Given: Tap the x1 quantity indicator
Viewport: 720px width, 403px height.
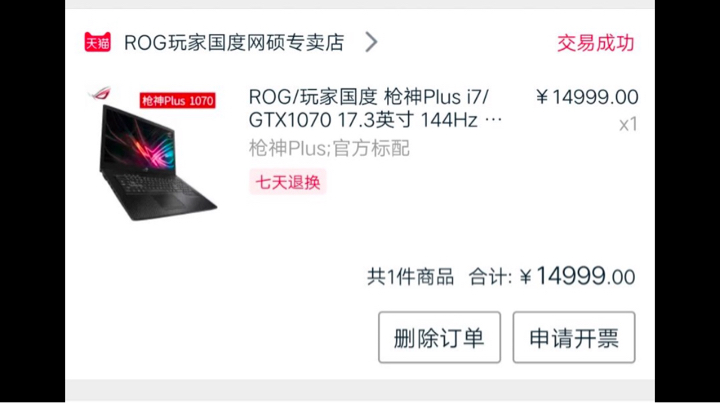Looking at the screenshot, I should [x=628, y=124].
